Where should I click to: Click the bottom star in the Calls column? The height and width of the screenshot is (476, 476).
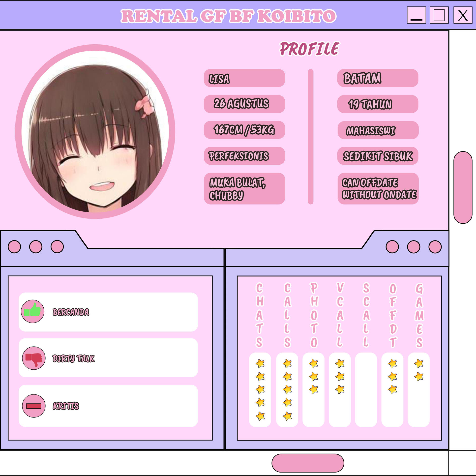point(287,416)
